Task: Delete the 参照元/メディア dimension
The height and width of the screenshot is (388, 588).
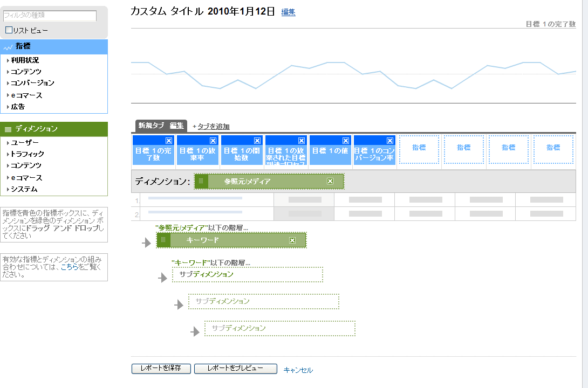Action: coord(330,182)
